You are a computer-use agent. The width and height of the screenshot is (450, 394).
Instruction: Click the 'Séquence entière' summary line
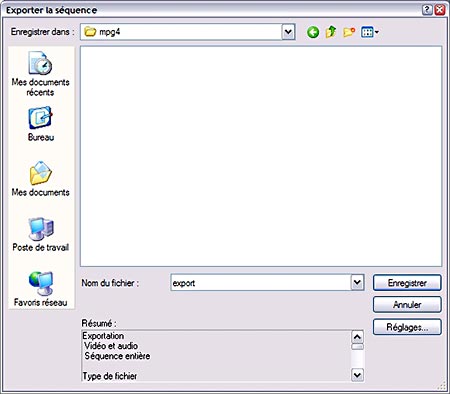pos(117,356)
